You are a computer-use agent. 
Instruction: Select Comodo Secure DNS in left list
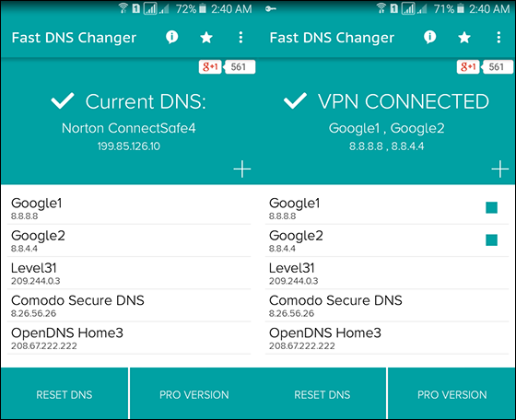pos(129,305)
